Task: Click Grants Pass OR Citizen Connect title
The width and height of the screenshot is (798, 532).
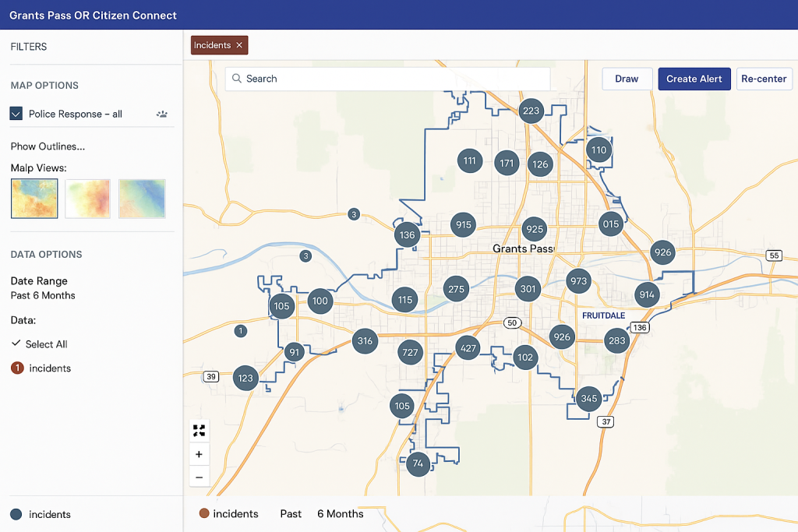Action: [94, 16]
